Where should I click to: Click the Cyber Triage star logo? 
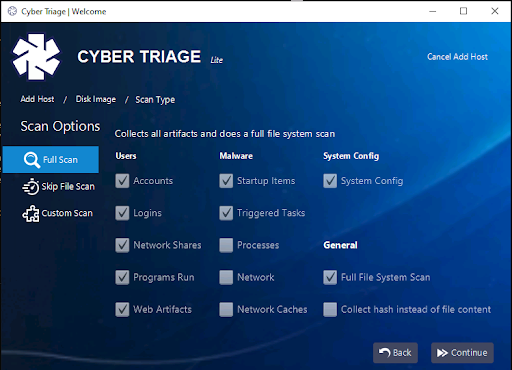36,56
